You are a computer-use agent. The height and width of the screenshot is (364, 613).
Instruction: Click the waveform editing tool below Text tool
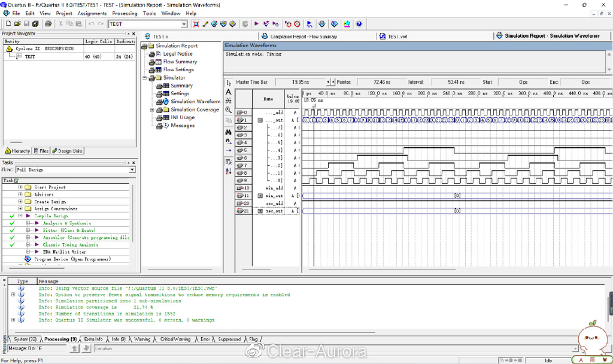[x=229, y=101]
